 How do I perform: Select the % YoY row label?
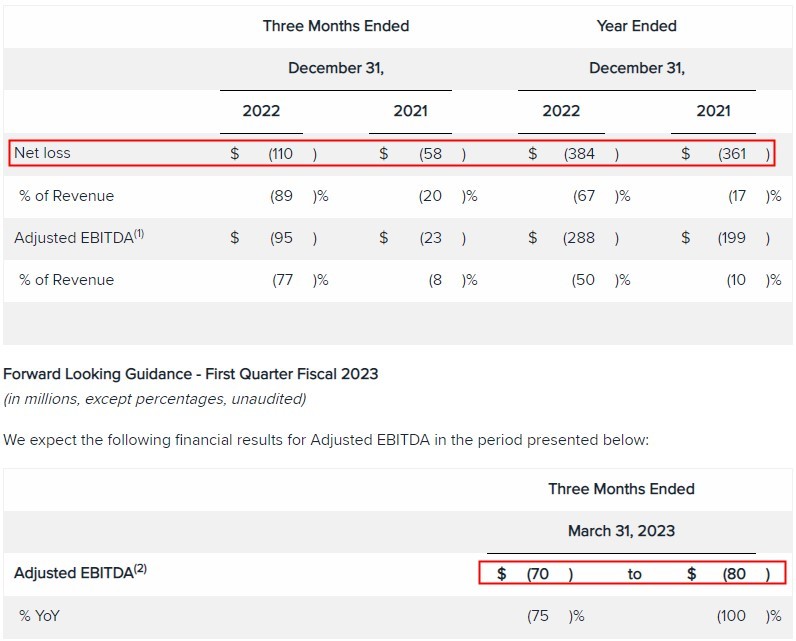coord(39,616)
